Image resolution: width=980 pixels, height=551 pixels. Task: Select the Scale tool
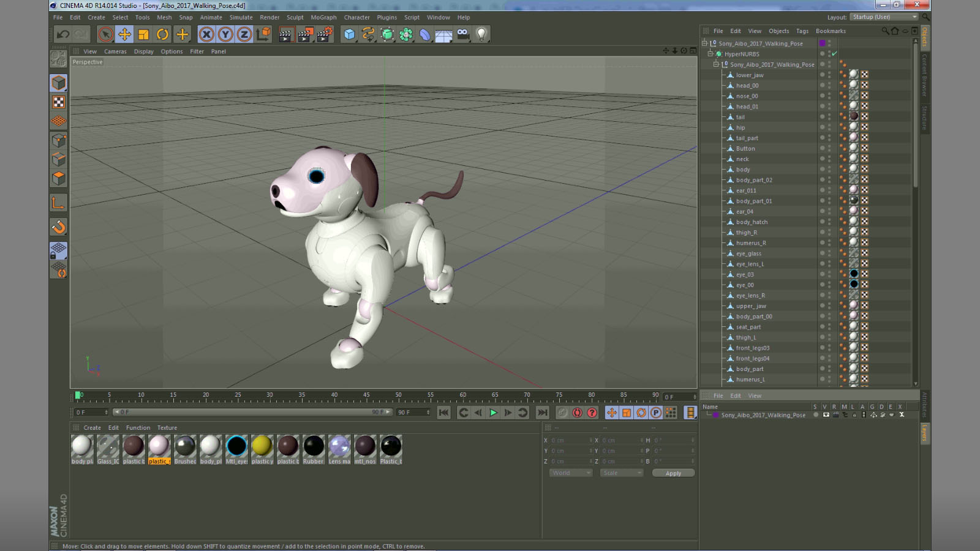pyautogui.click(x=143, y=34)
